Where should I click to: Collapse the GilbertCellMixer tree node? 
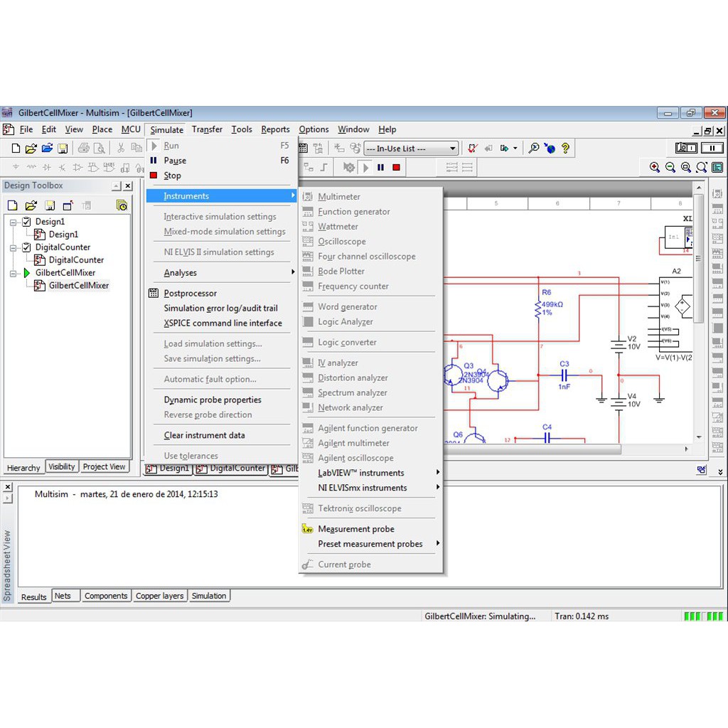tap(14, 273)
